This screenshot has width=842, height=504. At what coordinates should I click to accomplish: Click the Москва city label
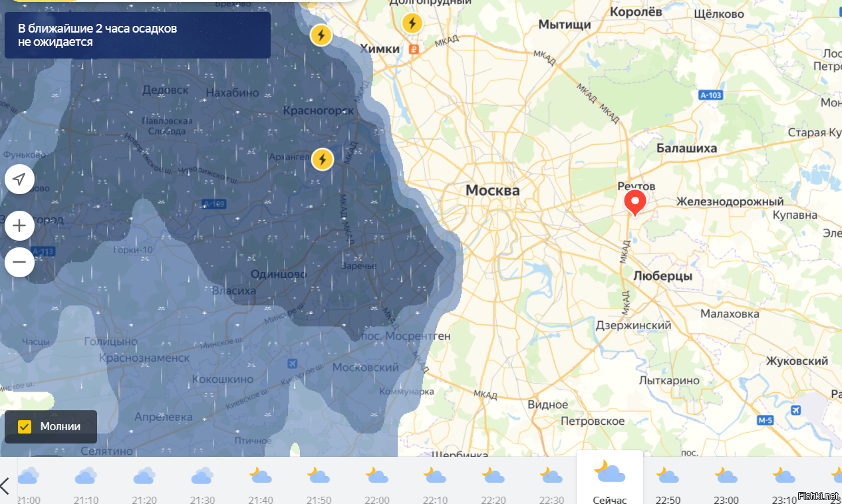492,191
